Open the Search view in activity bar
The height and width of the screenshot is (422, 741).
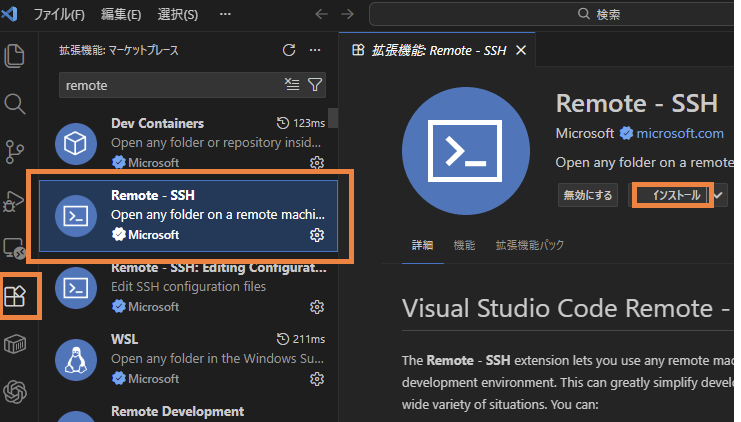[x=14, y=103]
